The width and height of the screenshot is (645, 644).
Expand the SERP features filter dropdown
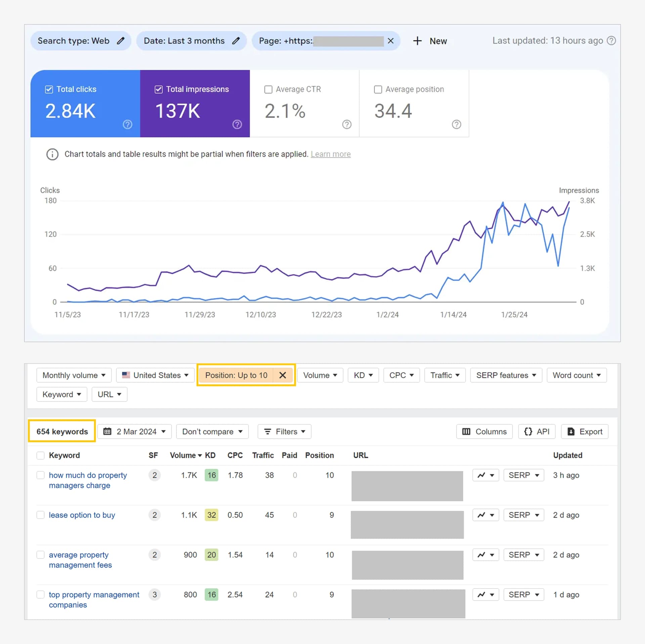click(x=506, y=375)
